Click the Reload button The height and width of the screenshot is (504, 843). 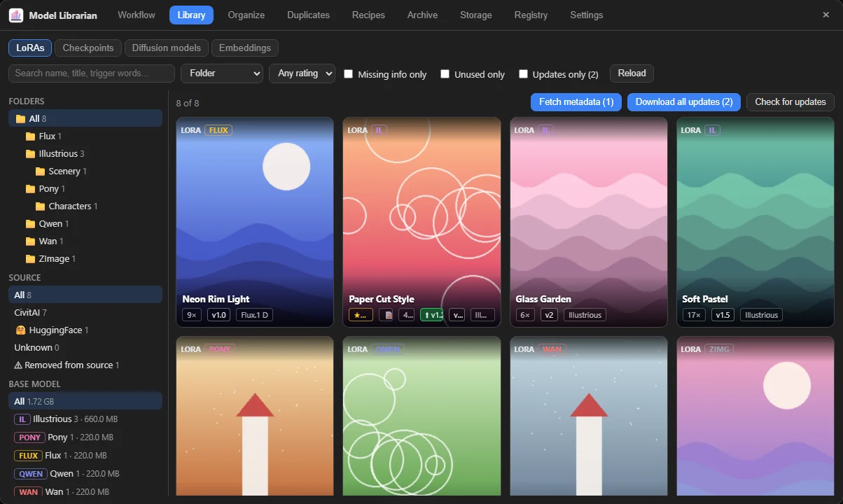point(632,73)
